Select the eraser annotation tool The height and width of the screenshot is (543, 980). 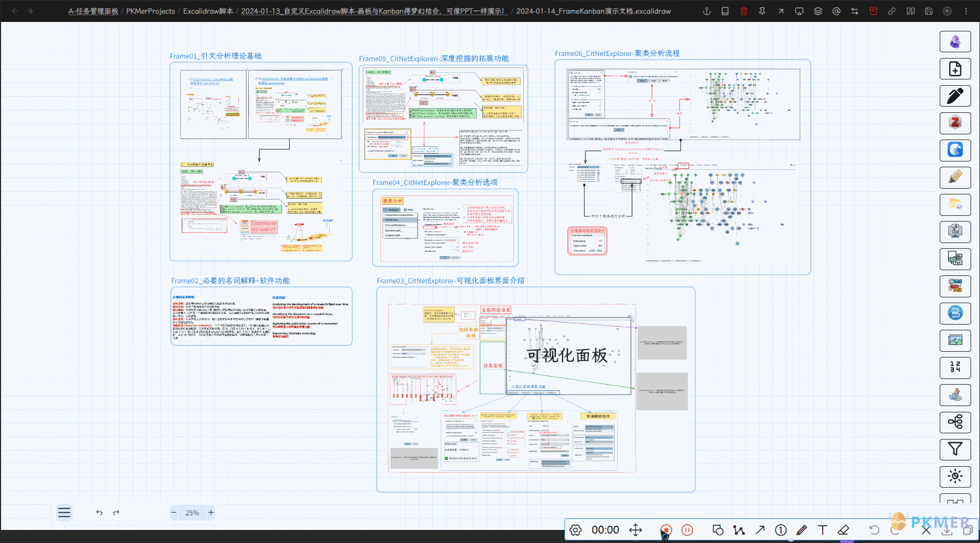(844, 530)
